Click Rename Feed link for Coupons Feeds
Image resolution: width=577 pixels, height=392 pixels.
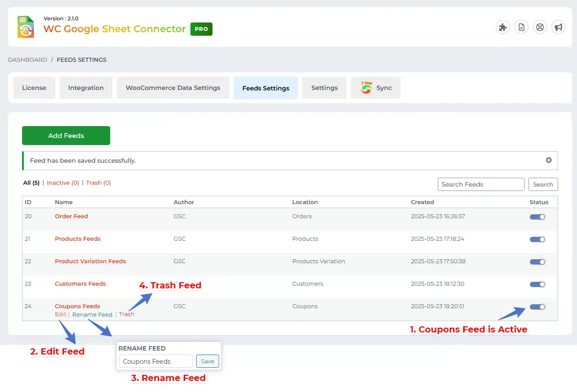tap(92, 314)
